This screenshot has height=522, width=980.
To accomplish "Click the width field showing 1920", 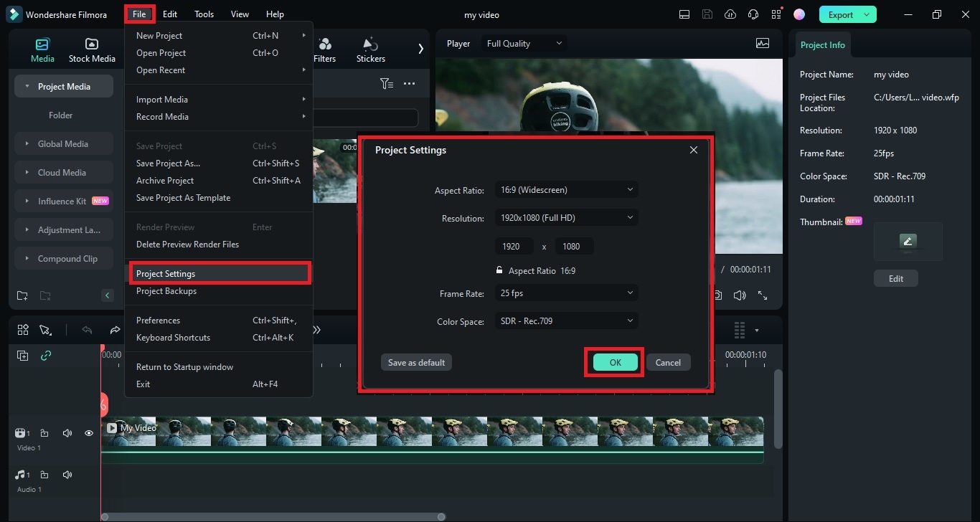I will point(514,246).
